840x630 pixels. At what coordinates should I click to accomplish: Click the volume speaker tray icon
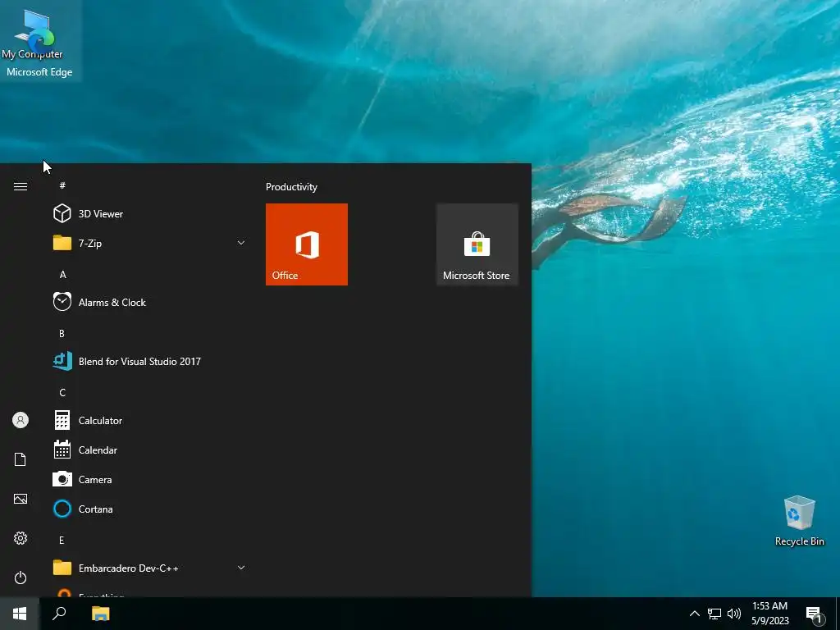pos(734,614)
